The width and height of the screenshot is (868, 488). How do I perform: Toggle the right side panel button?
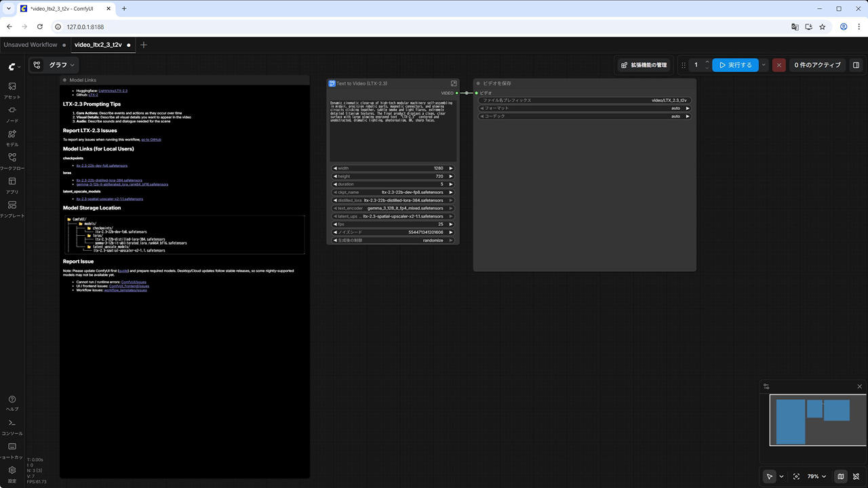856,65
